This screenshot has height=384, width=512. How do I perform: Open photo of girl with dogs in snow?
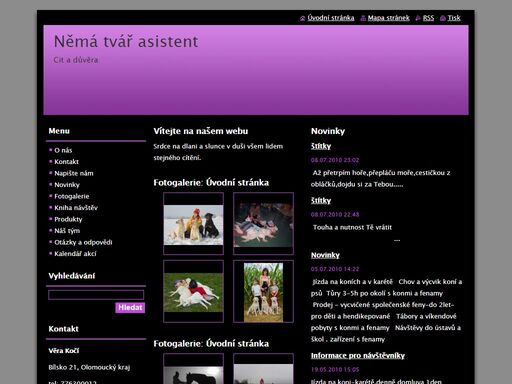click(193, 225)
